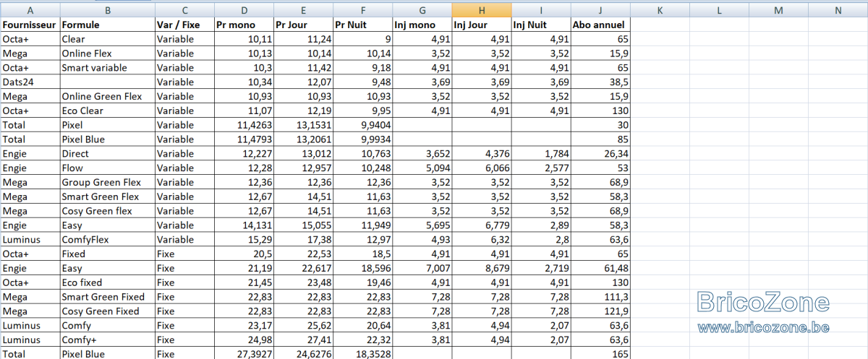Select column N header
Screen dimensions: 868x359
tap(838, 10)
